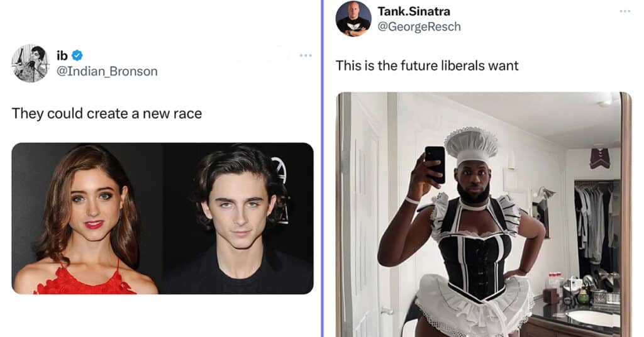Visit the @Indian_Bronson handle
644x337 pixels.
(x=107, y=72)
